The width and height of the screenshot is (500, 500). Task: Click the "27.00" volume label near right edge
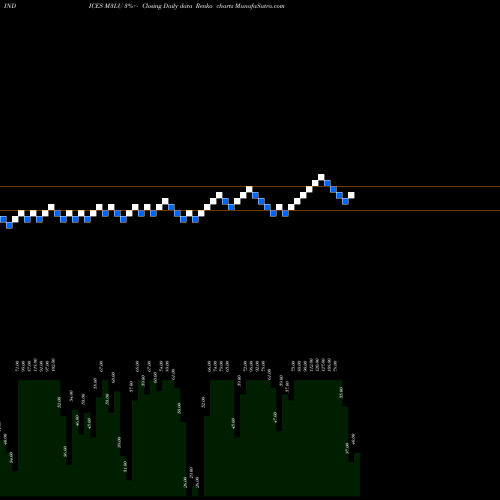click(347, 448)
